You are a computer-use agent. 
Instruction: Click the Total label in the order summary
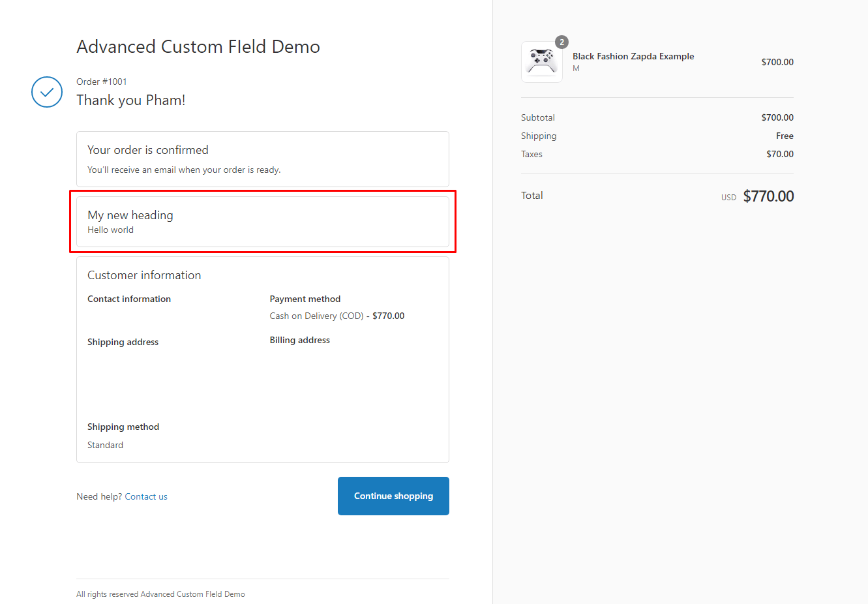[x=532, y=196]
